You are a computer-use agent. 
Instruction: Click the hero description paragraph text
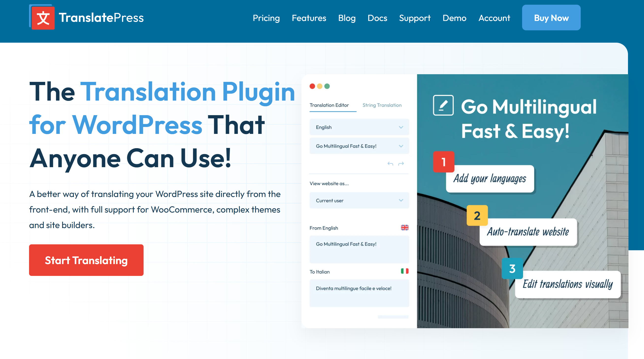(x=155, y=210)
